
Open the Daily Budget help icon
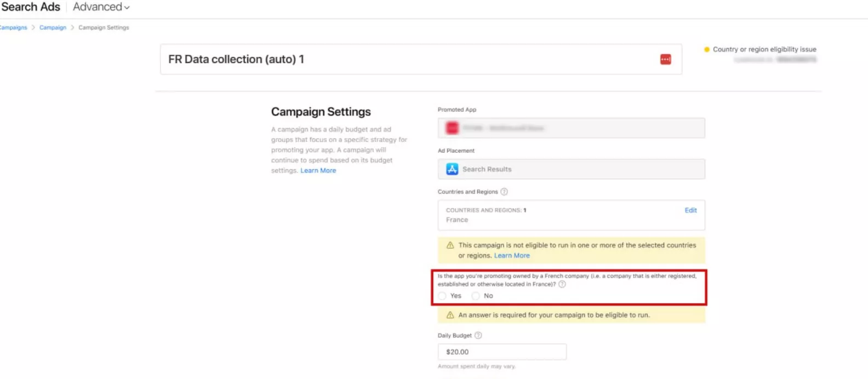tap(478, 335)
